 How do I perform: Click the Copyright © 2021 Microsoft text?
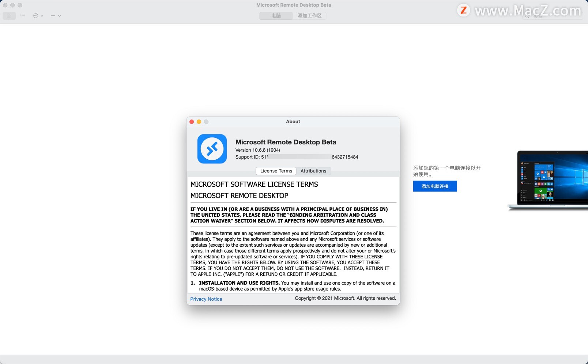click(345, 298)
